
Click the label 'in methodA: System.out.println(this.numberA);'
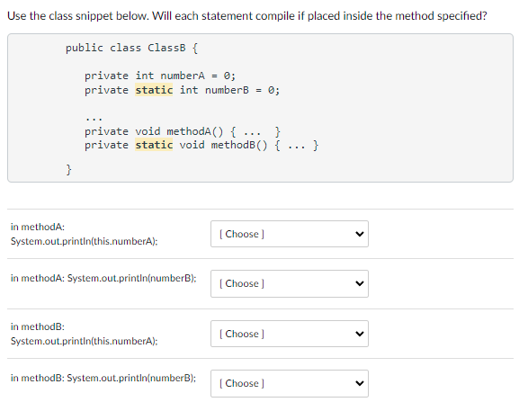(84, 234)
